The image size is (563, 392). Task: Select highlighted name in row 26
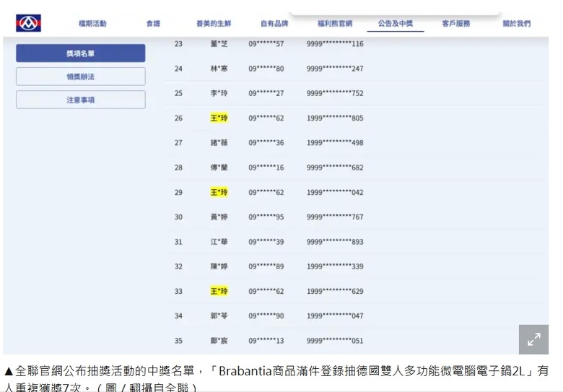pos(219,118)
